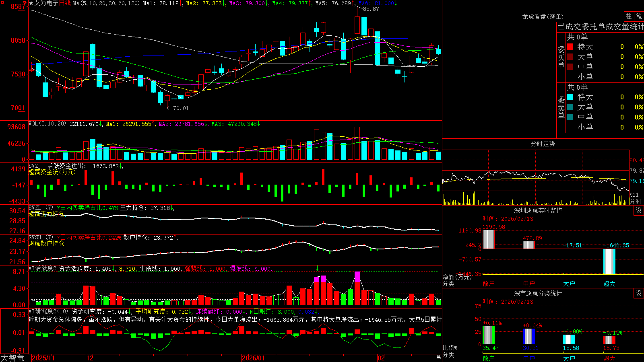The width and height of the screenshot is (644, 362).
Task: Click the MA(5,10,20,30,60,120) indicator parameters
Action: pos(106,3)
